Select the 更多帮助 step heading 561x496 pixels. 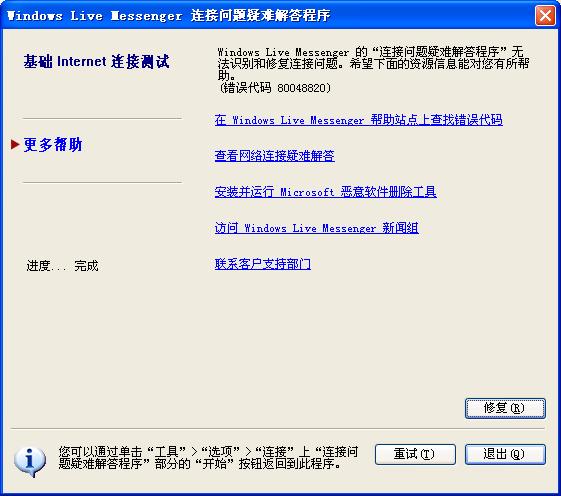(53, 145)
